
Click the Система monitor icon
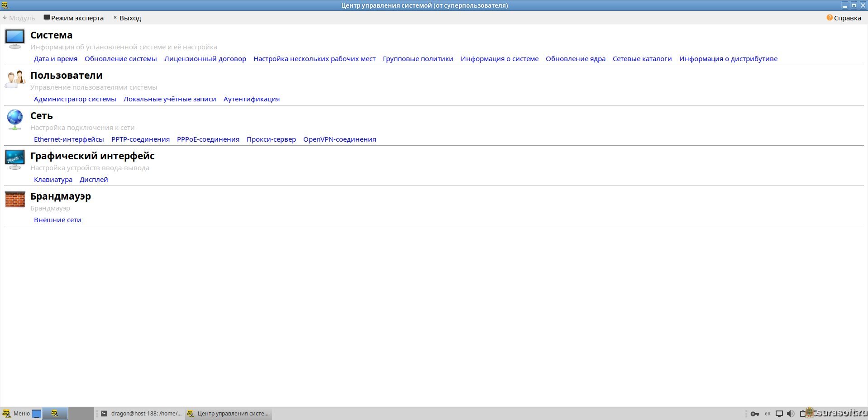point(14,39)
